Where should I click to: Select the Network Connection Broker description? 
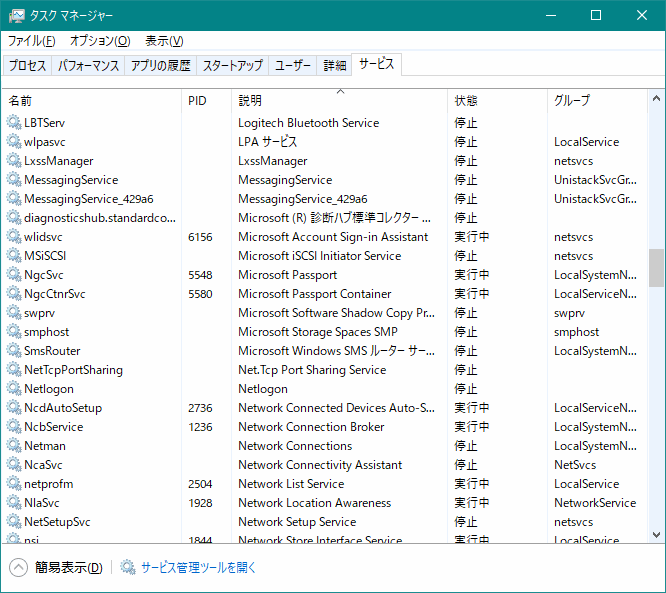coord(311,427)
